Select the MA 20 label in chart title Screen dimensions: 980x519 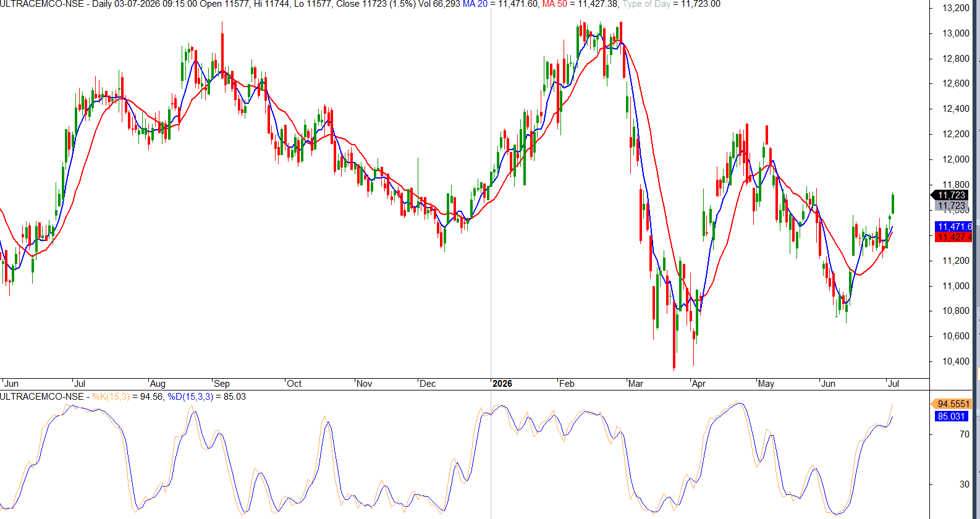click(x=475, y=4)
